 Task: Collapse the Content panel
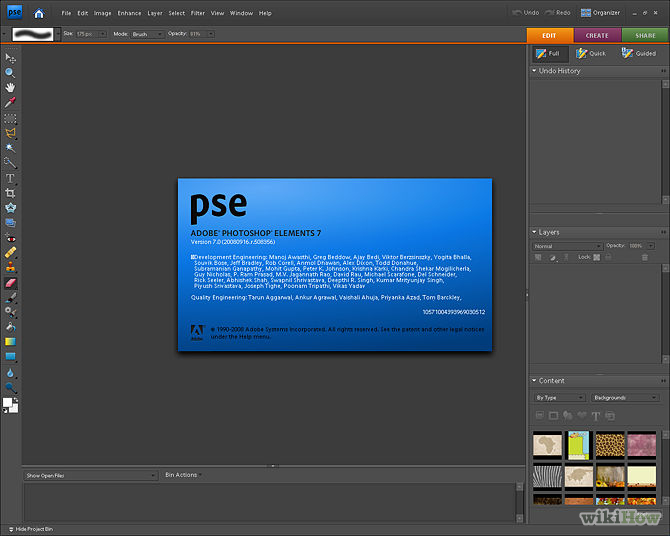(x=534, y=380)
